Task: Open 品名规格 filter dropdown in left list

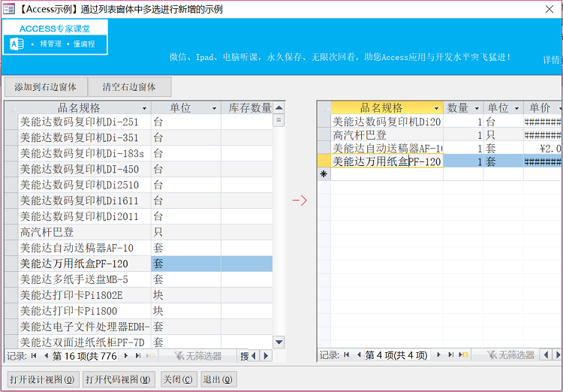Action: point(144,108)
